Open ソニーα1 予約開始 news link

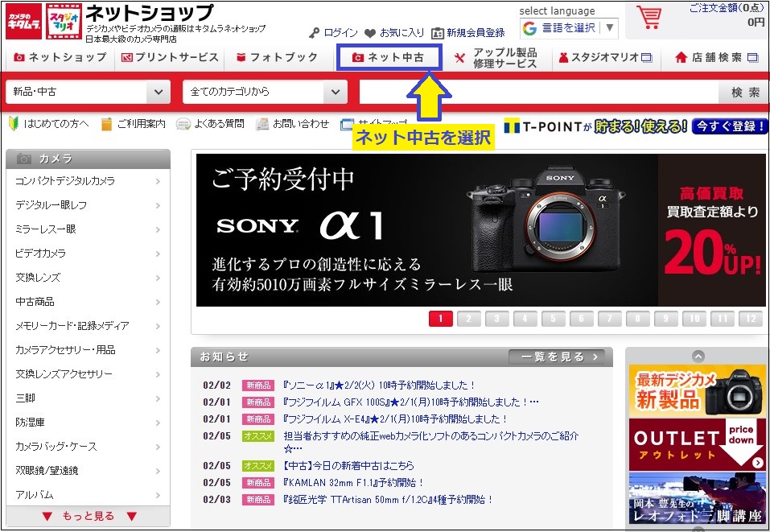point(379,386)
